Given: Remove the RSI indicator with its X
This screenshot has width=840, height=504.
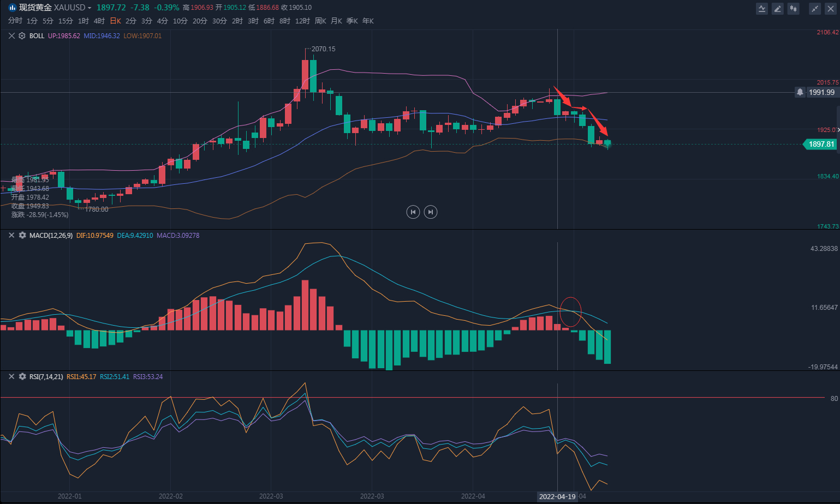Looking at the screenshot, I should 11,376.
